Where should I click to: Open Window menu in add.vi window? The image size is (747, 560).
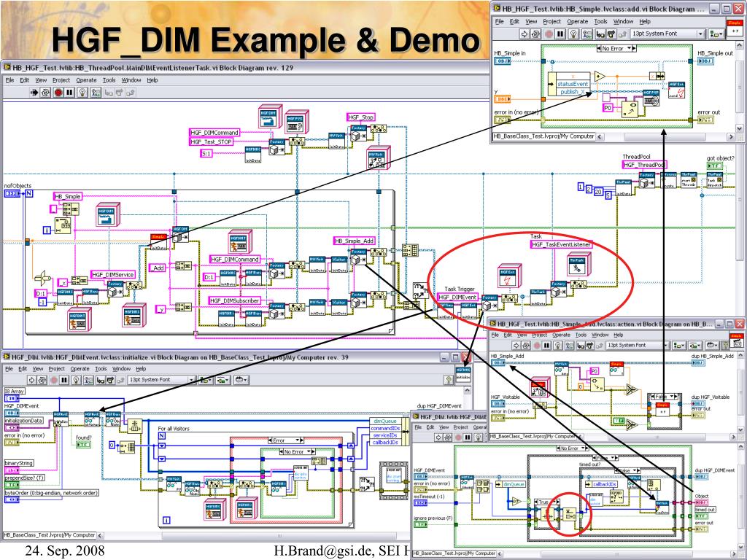pyautogui.click(x=623, y=21)
